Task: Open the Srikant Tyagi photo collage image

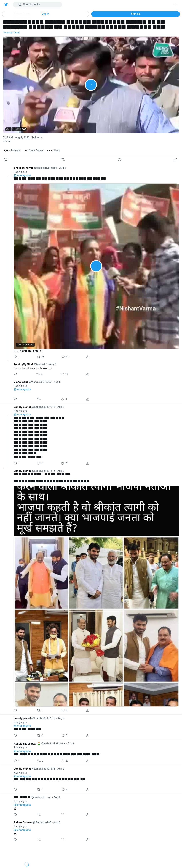Action: click(x=96, y=596)
